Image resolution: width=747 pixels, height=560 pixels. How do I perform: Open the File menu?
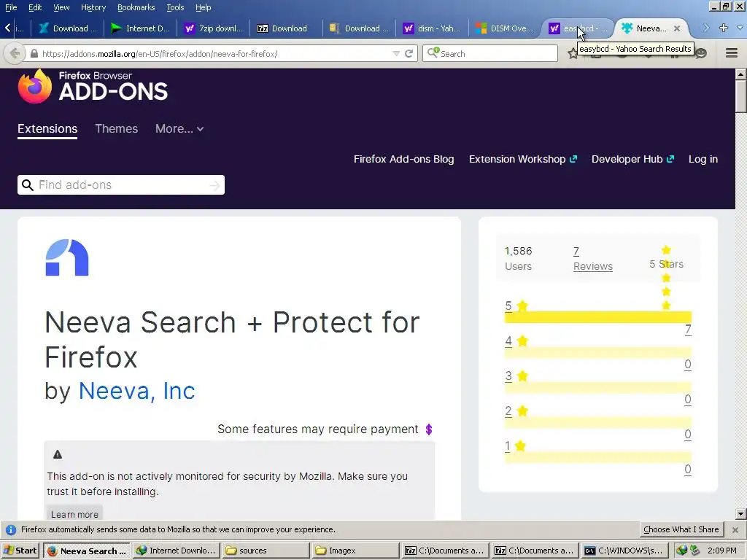(x=11, y=7)
